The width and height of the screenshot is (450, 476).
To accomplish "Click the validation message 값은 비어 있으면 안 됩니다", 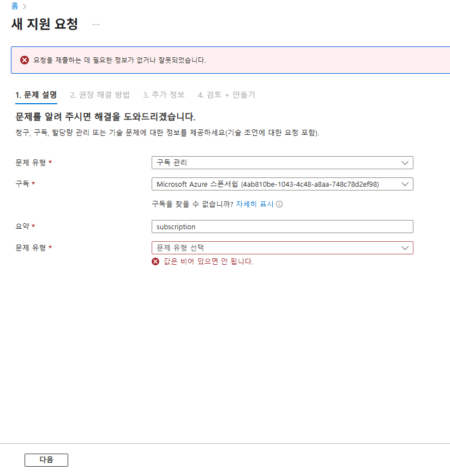I will coord(208,261).
